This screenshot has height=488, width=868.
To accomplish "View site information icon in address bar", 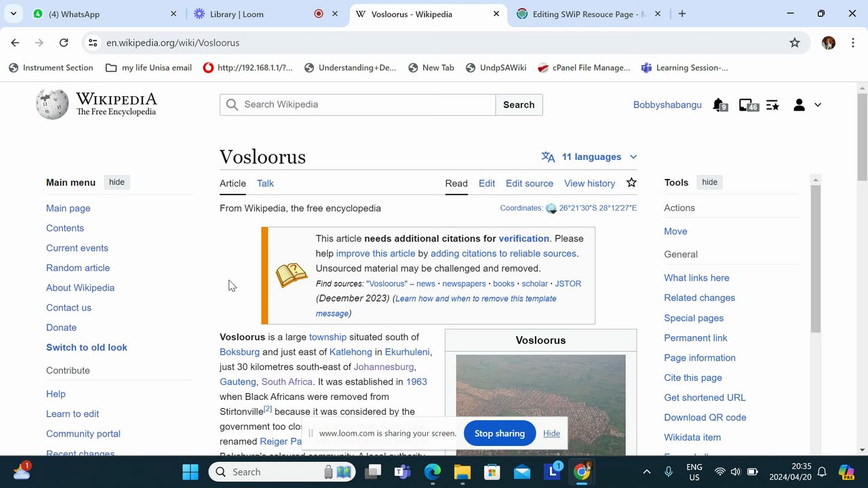I will pyautogui.click(x=93, y=43).
